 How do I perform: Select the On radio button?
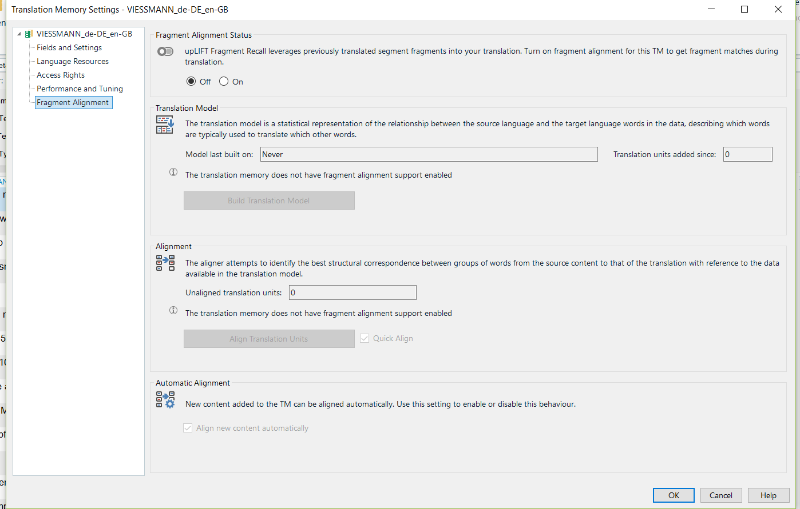click(224, 81)
